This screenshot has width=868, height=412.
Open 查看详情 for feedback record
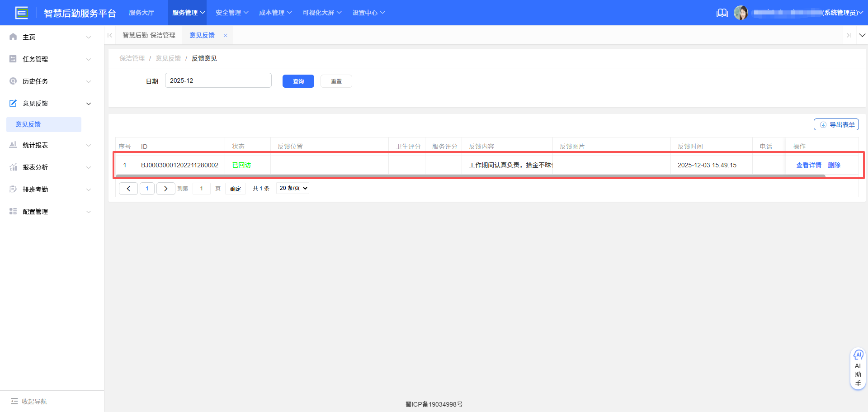coord(809,165)
